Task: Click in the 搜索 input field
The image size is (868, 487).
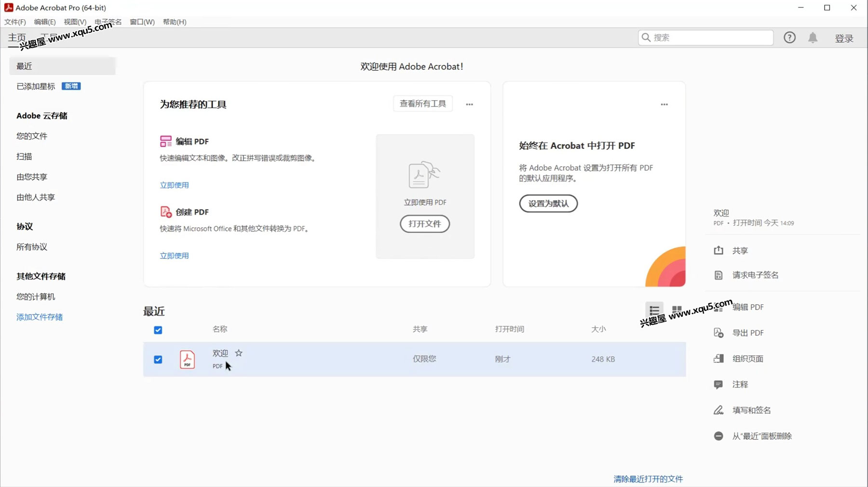Action: point(705,38)
